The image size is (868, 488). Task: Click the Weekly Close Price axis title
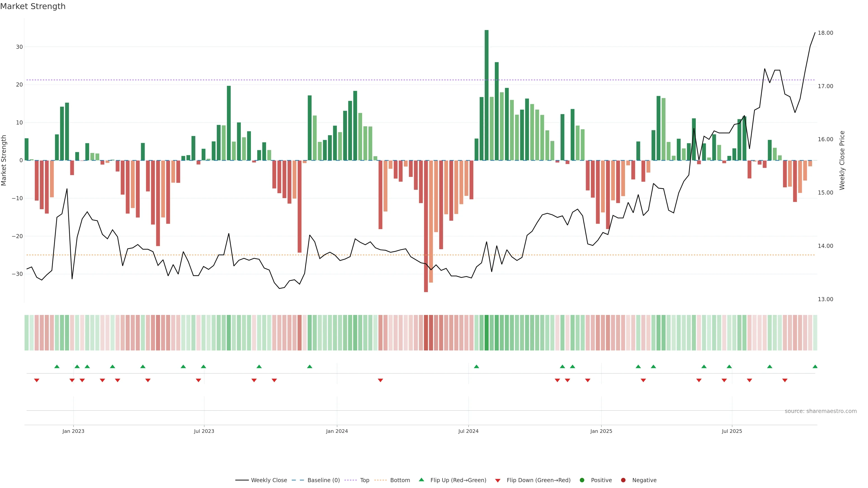pyautogui.click(x=842, y=160)
